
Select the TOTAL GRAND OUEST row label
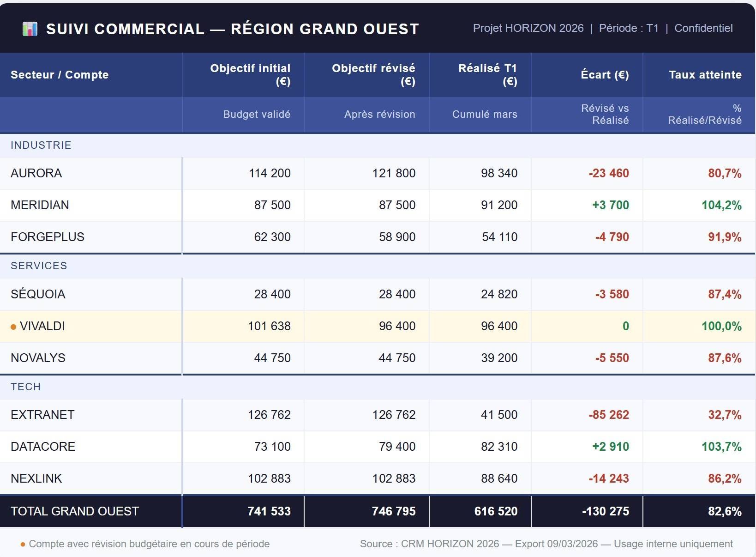[x=75, y=512]
